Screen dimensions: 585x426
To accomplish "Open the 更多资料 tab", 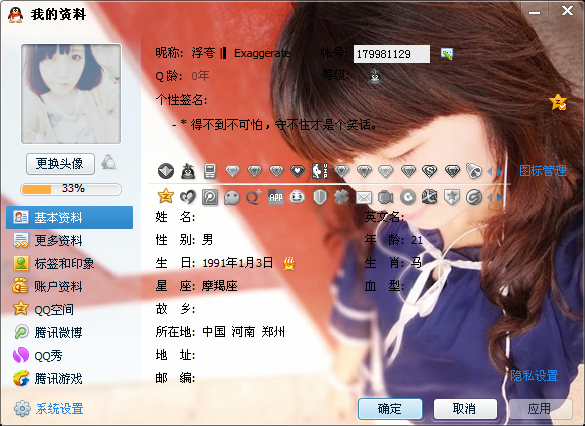I will pos(69,240).
